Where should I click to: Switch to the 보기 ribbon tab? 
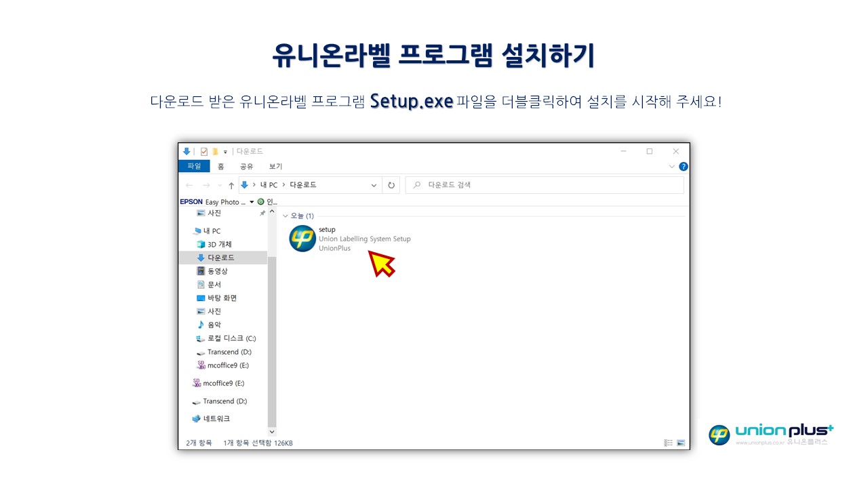pos(275,166)
